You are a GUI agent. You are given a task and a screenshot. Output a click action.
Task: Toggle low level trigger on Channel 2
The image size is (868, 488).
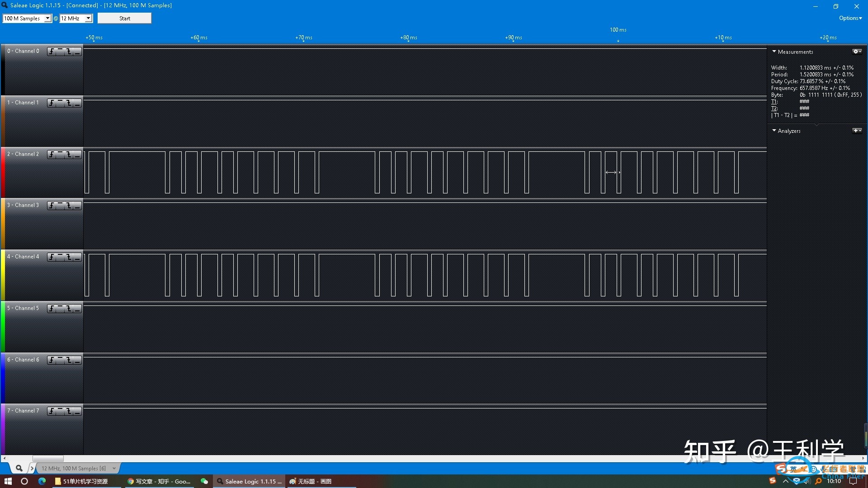point(77,155)
